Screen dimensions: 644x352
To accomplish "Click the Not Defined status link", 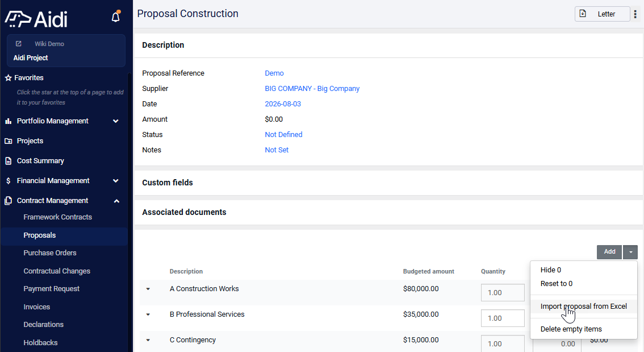I will pyautogui.click(x=283, y=134).
